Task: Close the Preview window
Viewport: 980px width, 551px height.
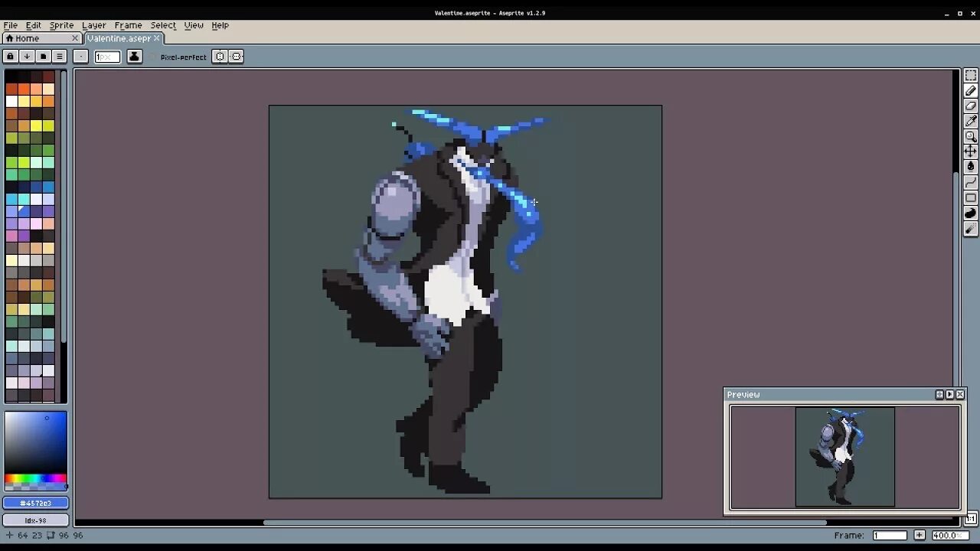Action: [x=960, y=394]
